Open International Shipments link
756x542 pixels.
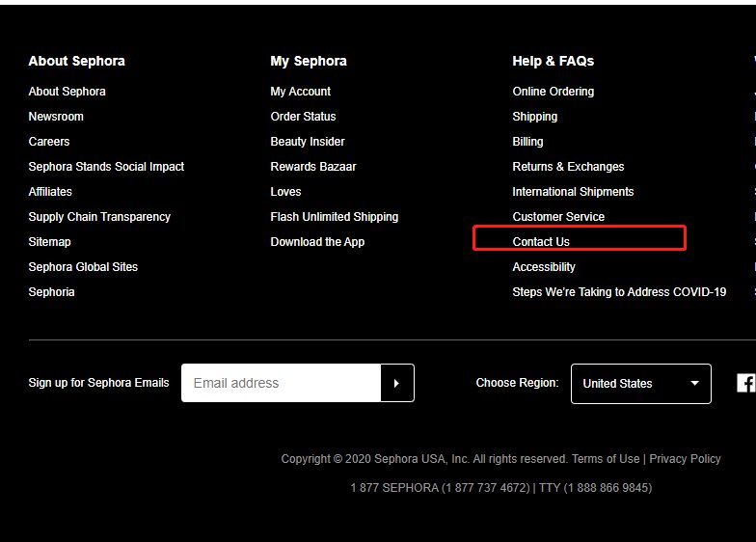(x=573, y=192)
